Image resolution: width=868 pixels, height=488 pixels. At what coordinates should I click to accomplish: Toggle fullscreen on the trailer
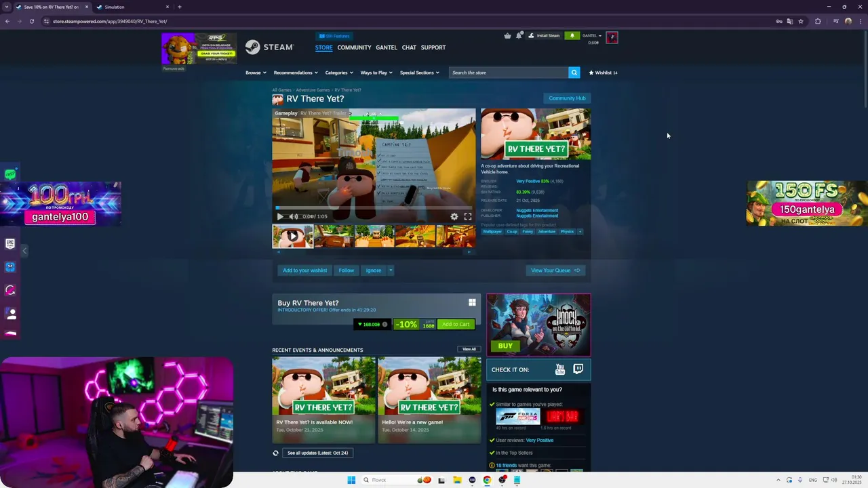click(467, 216)
